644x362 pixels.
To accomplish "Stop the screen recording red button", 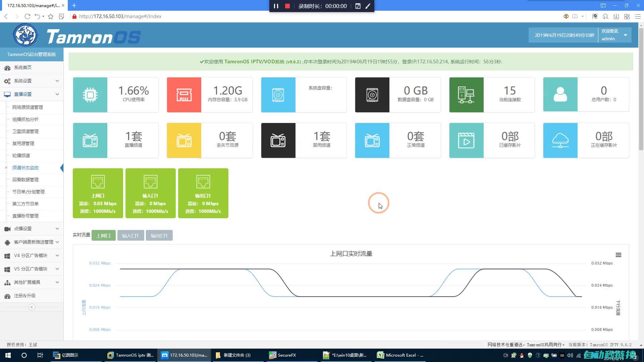I will (x=287, y=6).
